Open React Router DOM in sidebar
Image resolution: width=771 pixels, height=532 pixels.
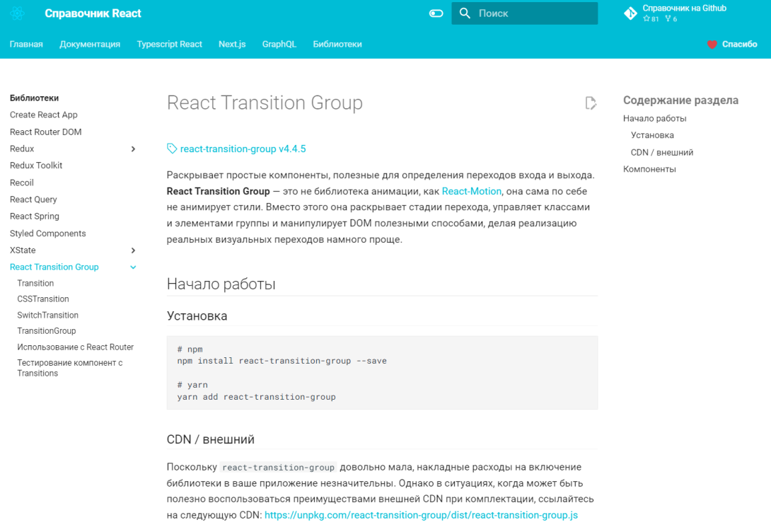(46, 132)
